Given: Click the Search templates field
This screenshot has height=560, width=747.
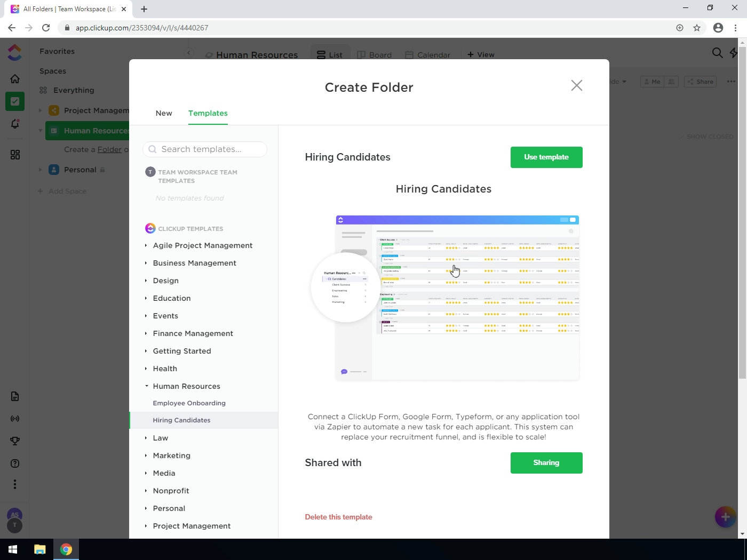Looking at the screenshot, I should (205, 149).
